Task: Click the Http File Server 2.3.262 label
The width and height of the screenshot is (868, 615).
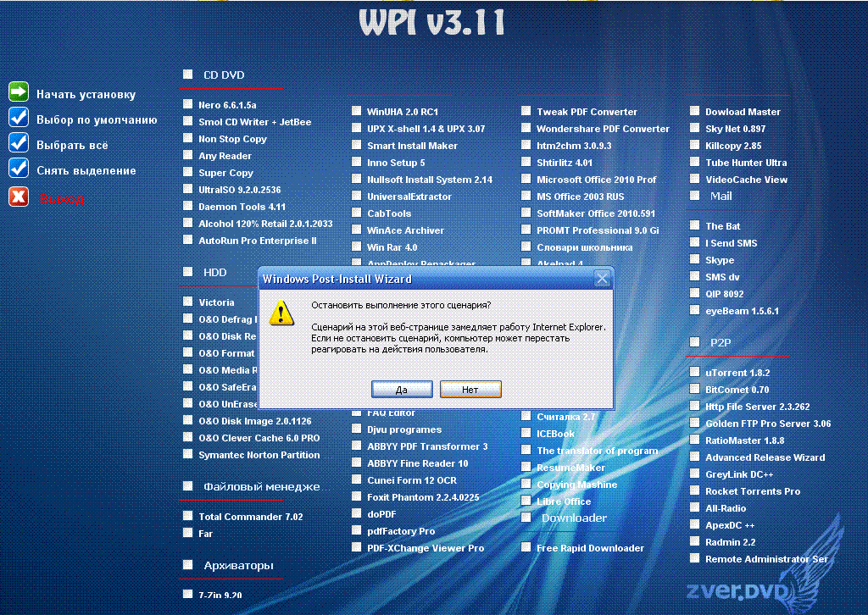Action: [x=757, y=407]
